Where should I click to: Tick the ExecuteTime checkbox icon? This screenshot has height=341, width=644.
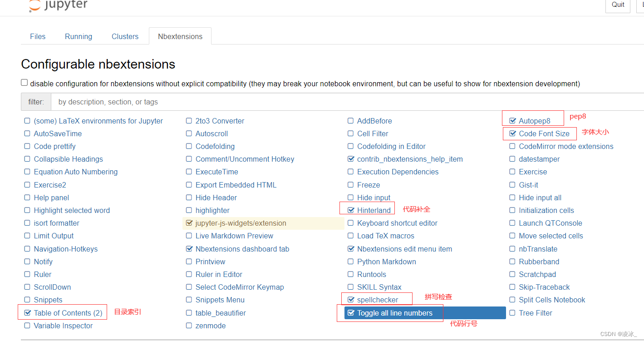click(189, 172)
